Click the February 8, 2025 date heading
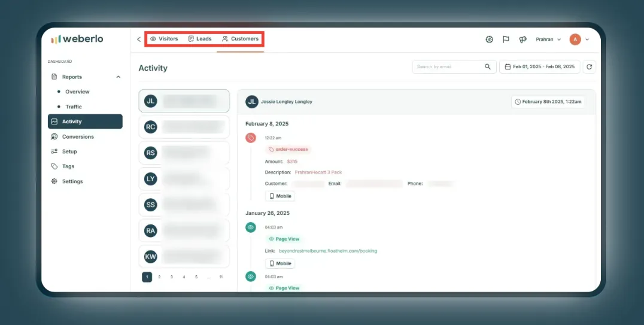This screenshot has height=325, width=644. (267, 124)
